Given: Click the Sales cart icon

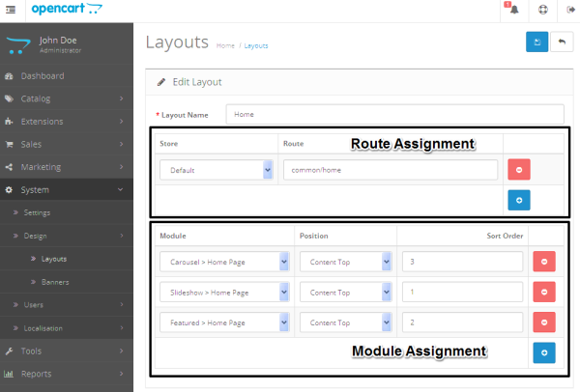Looking at the screenshot, I should tap(9, 144).
